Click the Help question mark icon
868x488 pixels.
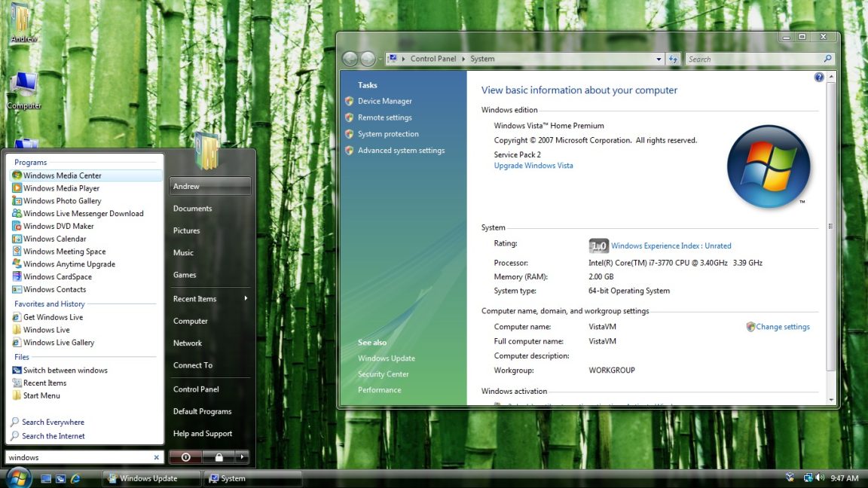818,77
